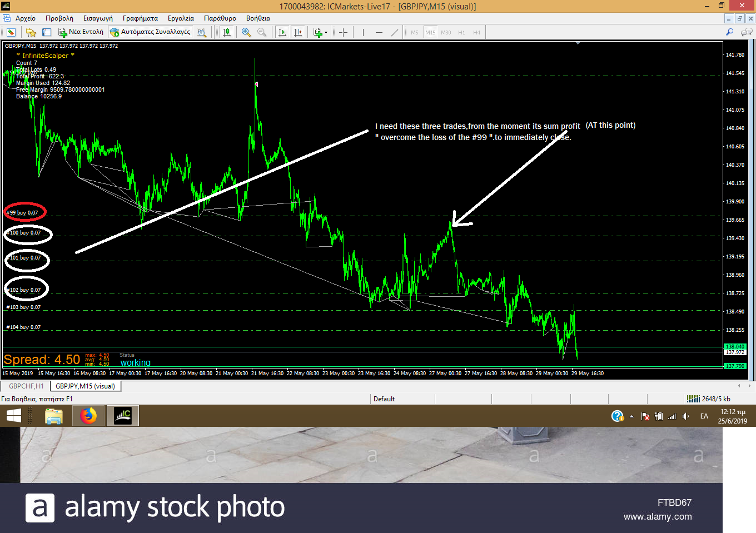Open the Navigator panel icon

(47, 32)
